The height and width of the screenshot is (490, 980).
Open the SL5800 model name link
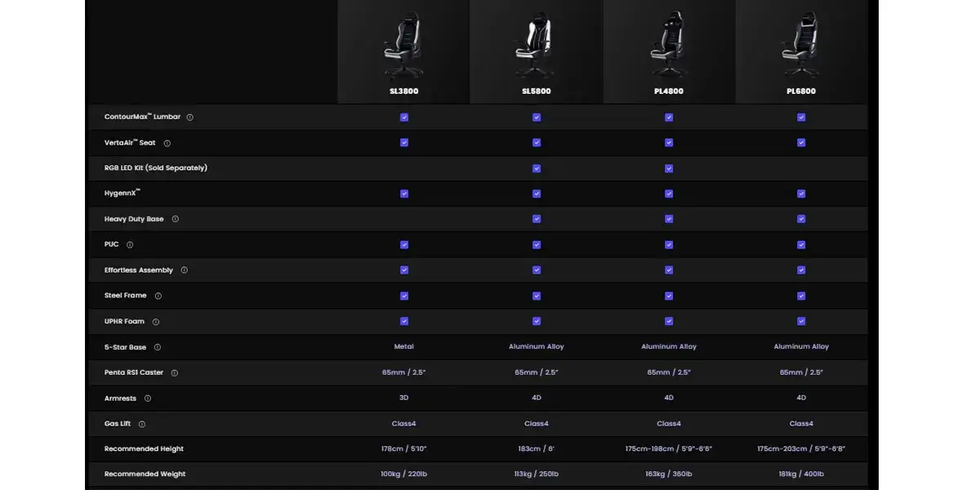[537, 91]
